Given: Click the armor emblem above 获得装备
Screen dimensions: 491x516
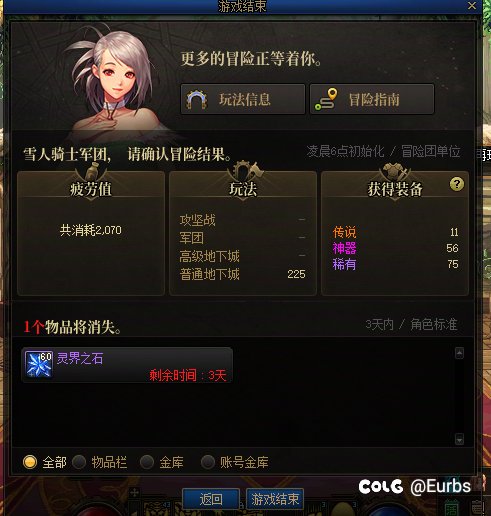Looking at the screenshot, I should pyautogui.click(x=395, y=172).
